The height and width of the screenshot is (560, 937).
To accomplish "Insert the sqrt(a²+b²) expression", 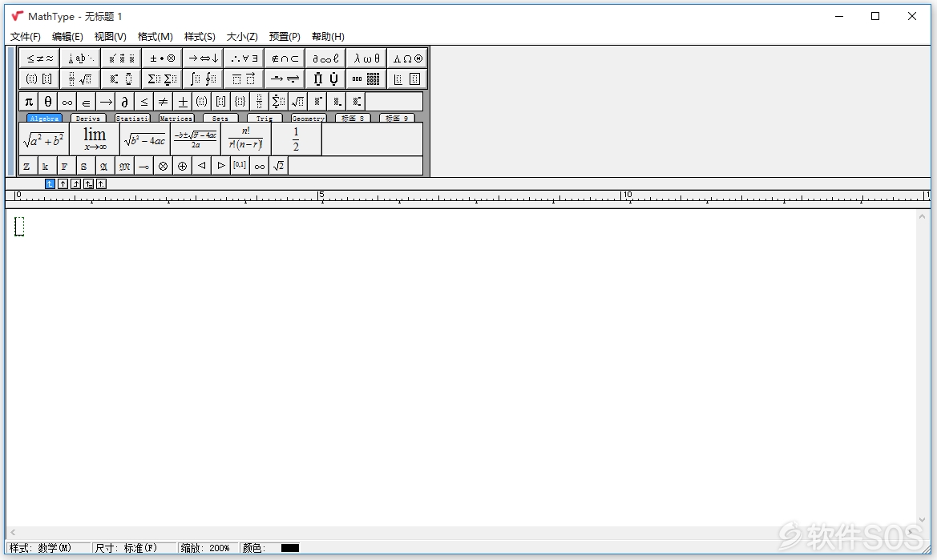I will click(43, 139).
